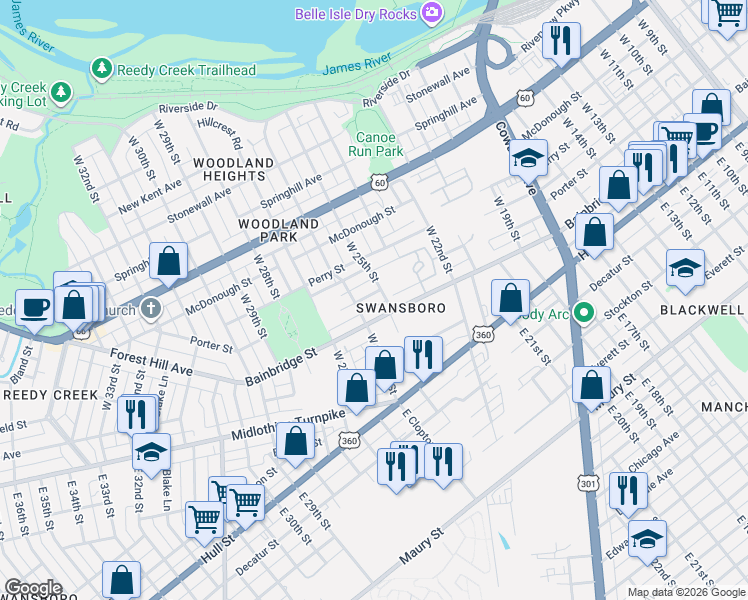Click the Belle Isle Dry Rocks camera icon
This screenshot has height=600, width=748.
point(432,12)
